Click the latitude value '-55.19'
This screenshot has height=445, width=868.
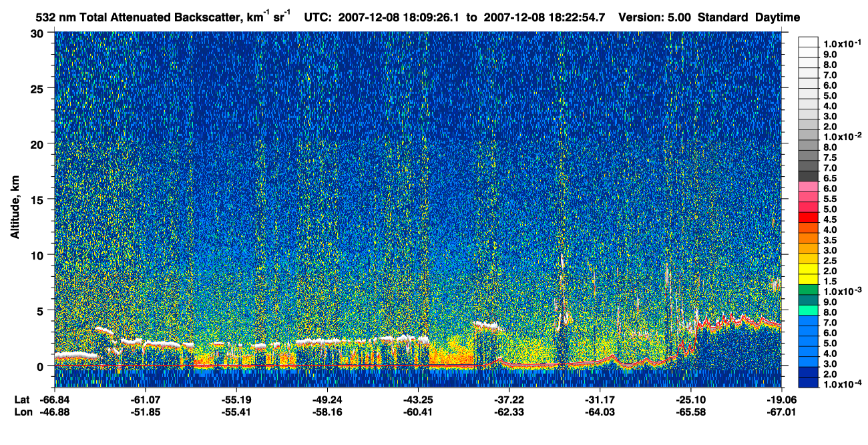(x=236, y=400)
